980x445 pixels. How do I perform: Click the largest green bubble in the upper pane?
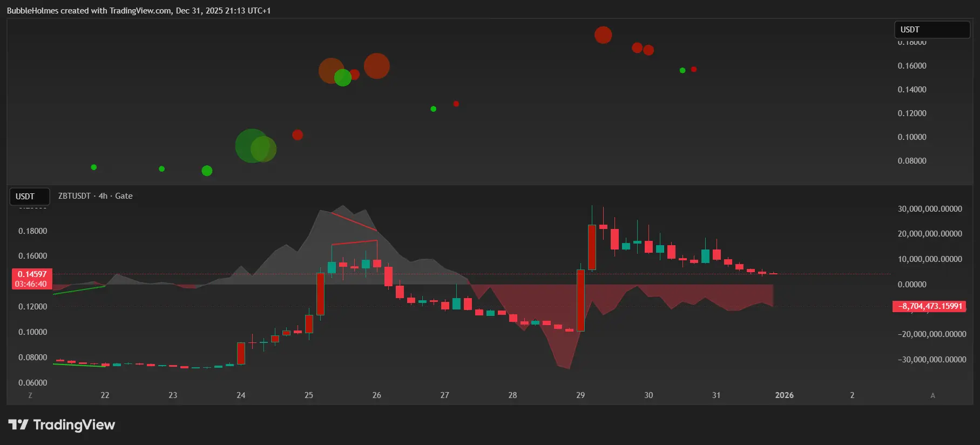click(x=252, y=146)
